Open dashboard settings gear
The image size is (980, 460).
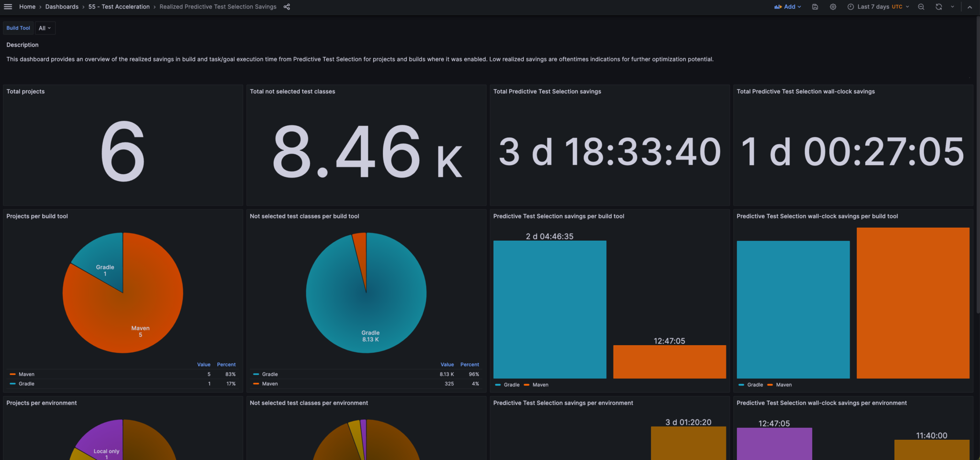833,7
